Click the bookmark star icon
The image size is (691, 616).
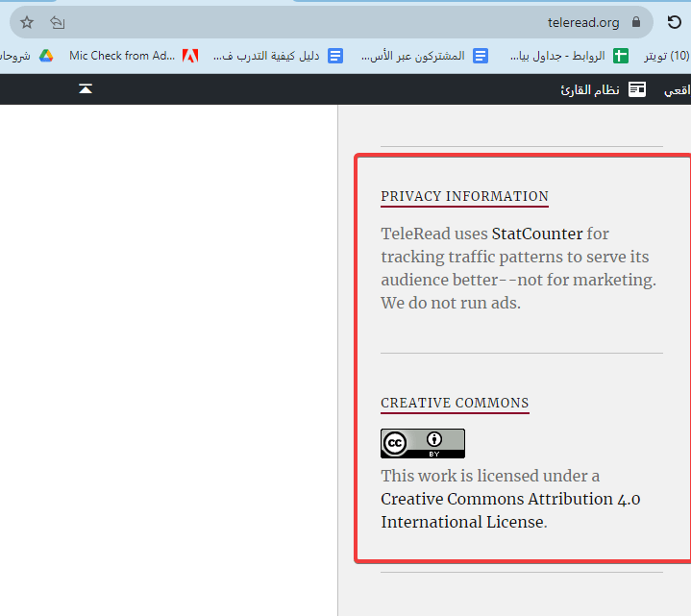27,22
